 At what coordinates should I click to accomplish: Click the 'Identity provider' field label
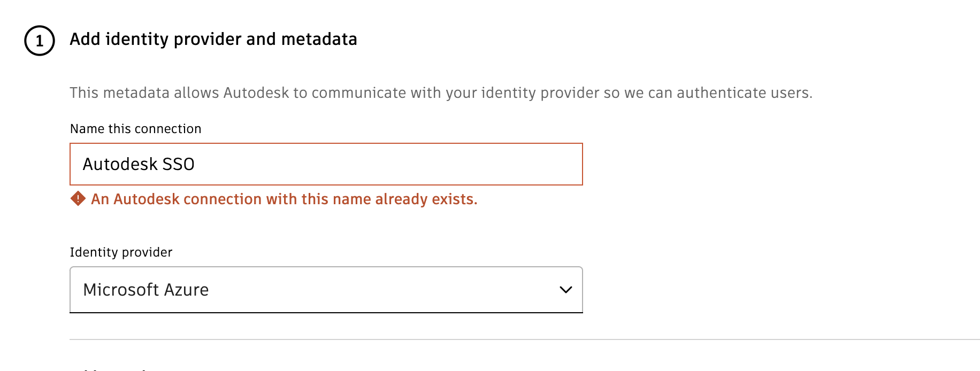pos(121,252)
